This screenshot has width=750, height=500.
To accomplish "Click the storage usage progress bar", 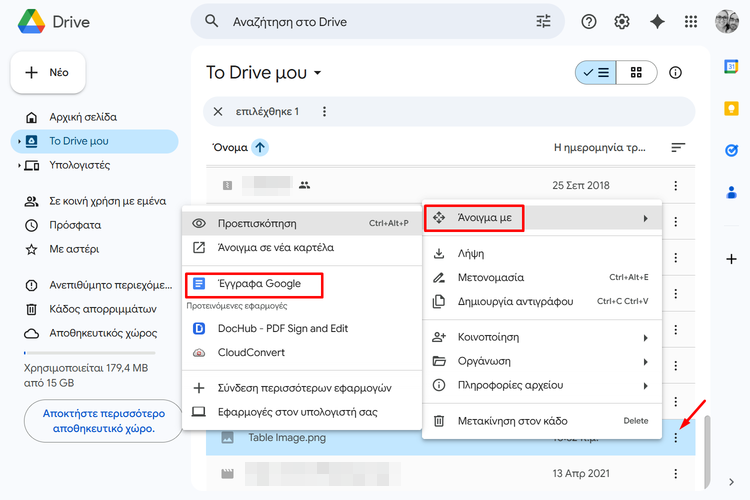I will (89, 353).
